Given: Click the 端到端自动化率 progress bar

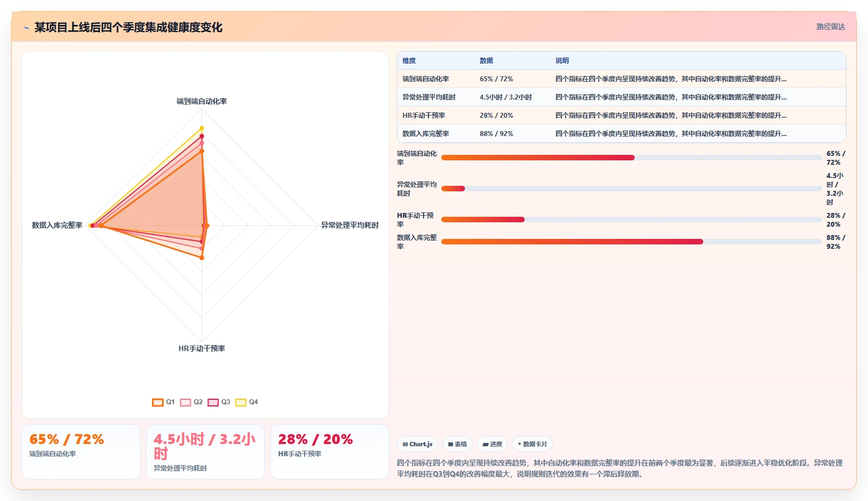Looking at the screenshot, I should pyautogui.click(x=631, y=158).
